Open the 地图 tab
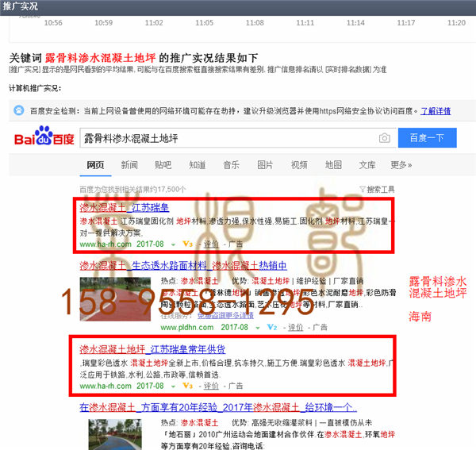Screen dimensions: 476x450 [x=333, y=165]
